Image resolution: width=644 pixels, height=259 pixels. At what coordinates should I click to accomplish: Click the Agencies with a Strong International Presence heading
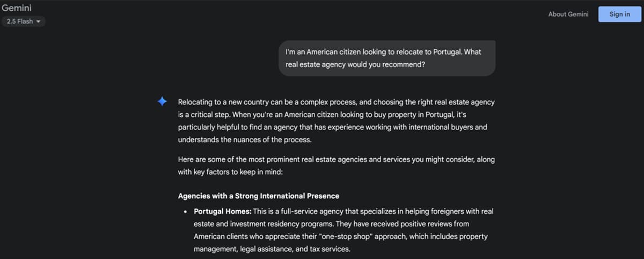pyautogui.click(x=259, y=196)
